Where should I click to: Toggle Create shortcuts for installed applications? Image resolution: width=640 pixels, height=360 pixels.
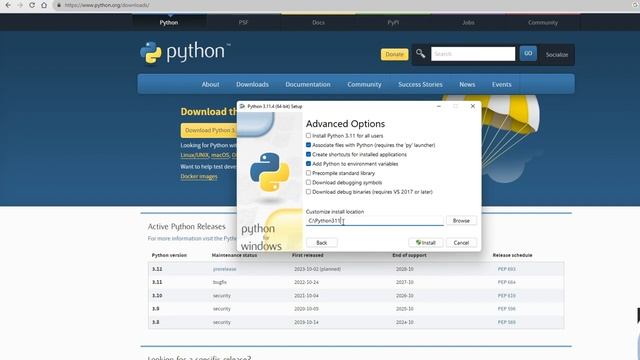pos(309,154)
